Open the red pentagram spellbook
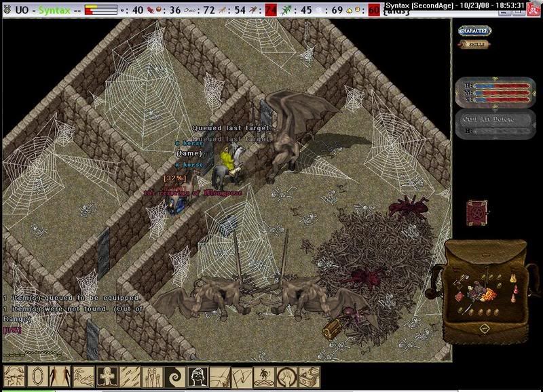 coord(477,212)
